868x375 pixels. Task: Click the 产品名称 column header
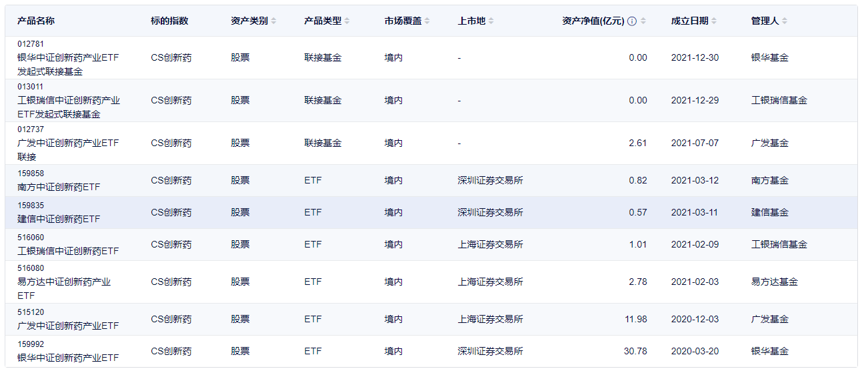pos(36,21)
